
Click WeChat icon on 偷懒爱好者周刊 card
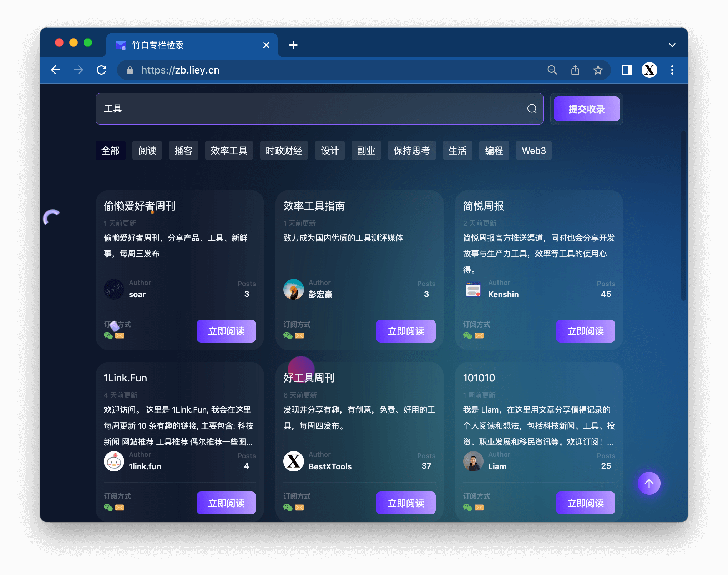pyautogui.click(x=108, y=335)
